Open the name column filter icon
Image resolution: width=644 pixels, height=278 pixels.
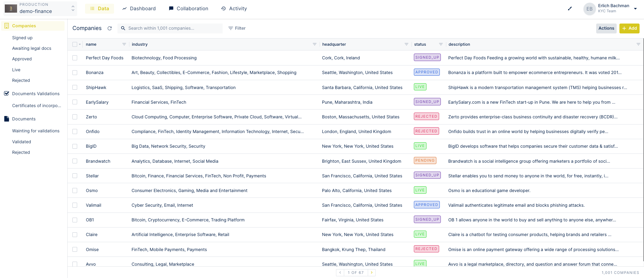[124, 44]
